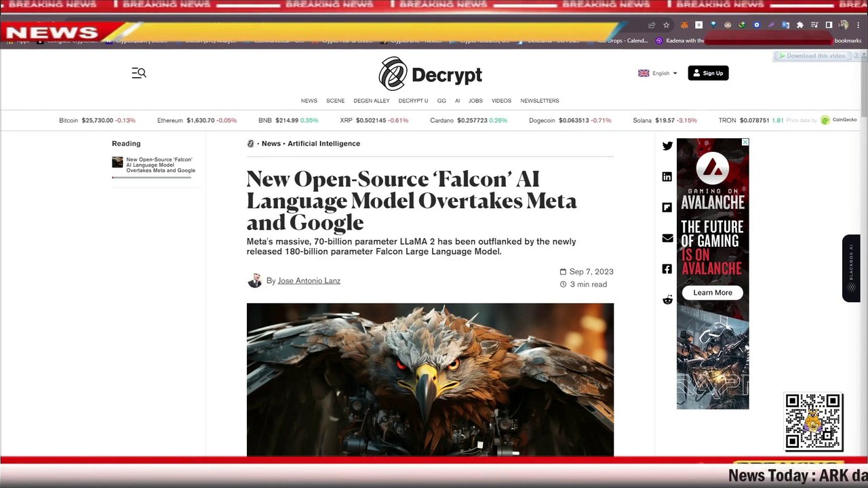Open author Jose Antonio Lanz's profile link
868x488 pixels.
point(309,281)
